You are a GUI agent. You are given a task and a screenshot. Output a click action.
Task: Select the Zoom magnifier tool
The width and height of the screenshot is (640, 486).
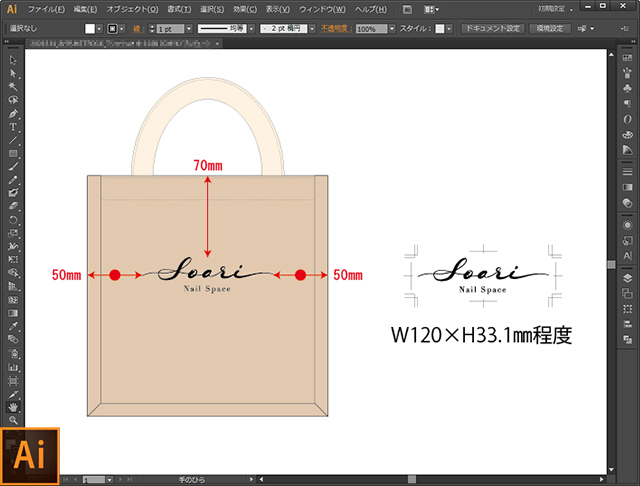click(x=13, y=420)
